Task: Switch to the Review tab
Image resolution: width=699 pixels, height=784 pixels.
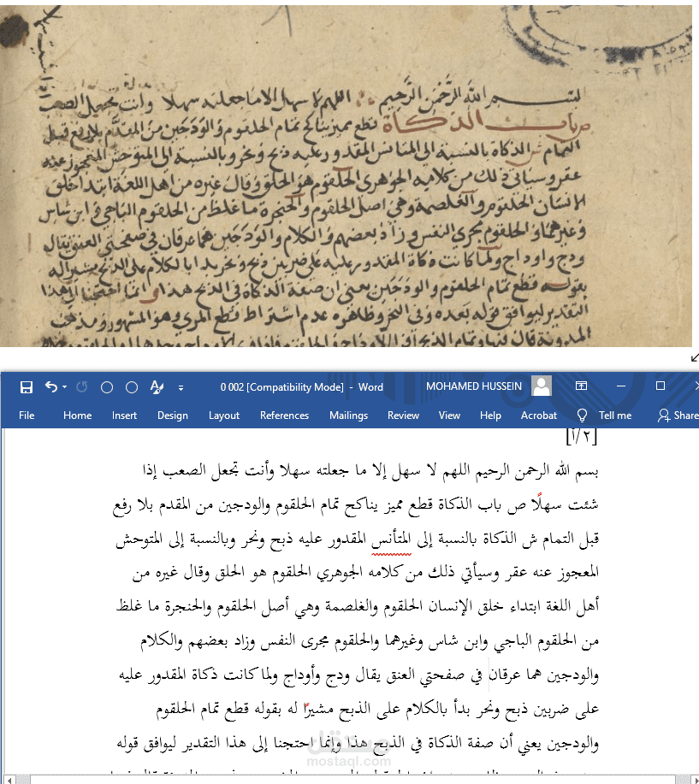Action: tap(403, 416)
